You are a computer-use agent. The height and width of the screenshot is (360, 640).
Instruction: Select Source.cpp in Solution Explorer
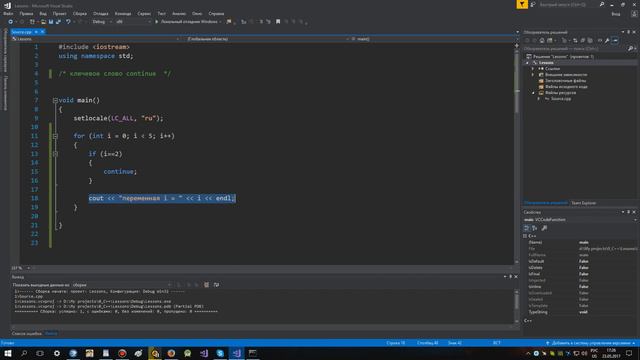coord(558,99)
